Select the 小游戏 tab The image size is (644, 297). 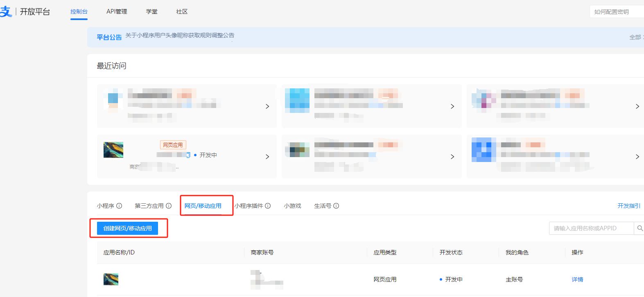(x=292, y=206)
